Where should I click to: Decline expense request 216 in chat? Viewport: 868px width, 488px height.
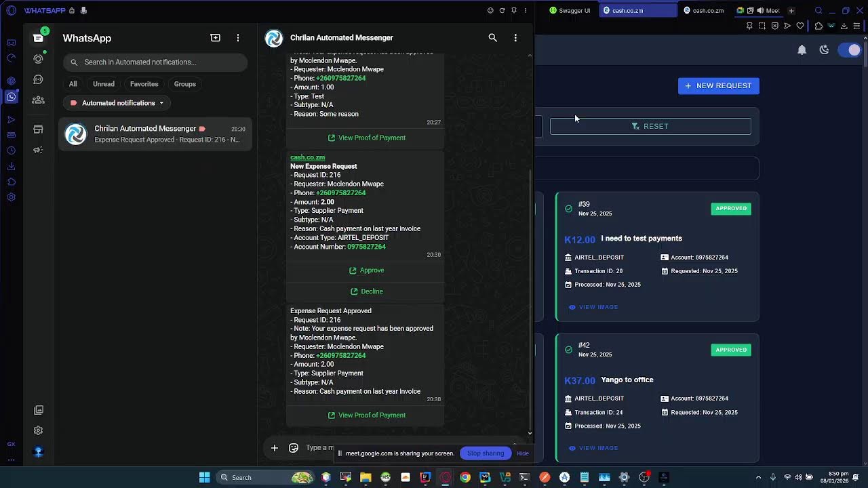tap(366, 291)
